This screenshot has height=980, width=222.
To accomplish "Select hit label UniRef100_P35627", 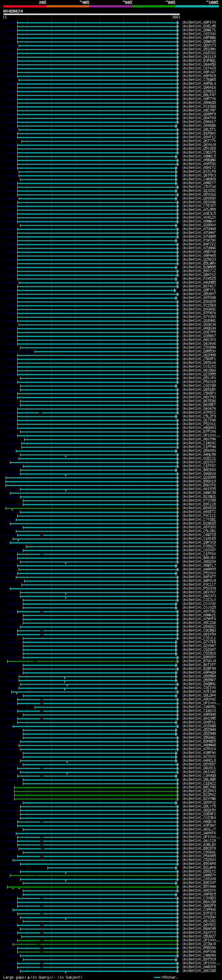I will 199,547.
